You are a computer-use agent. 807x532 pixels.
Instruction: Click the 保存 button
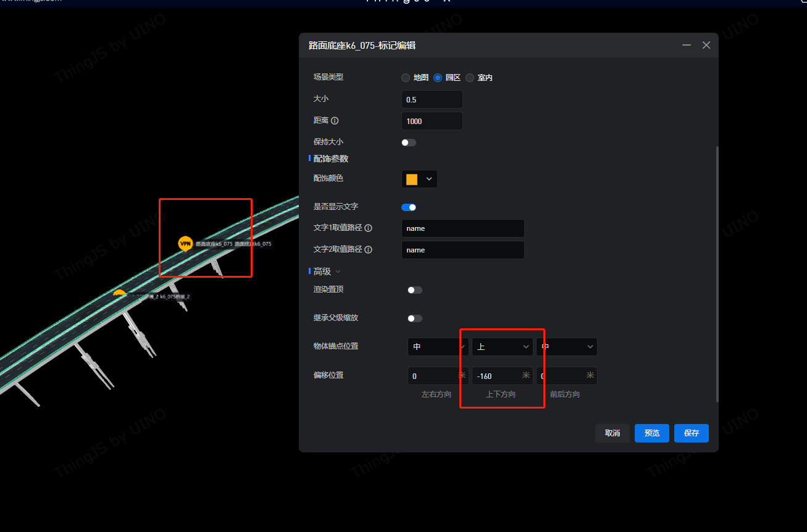click(x=692, y=433)
